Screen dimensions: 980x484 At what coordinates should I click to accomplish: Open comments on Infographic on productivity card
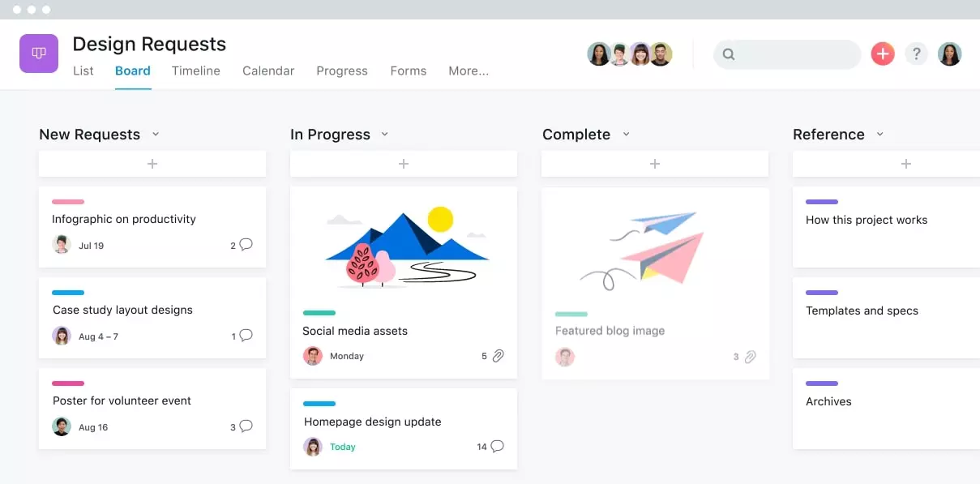coord(246,244)
